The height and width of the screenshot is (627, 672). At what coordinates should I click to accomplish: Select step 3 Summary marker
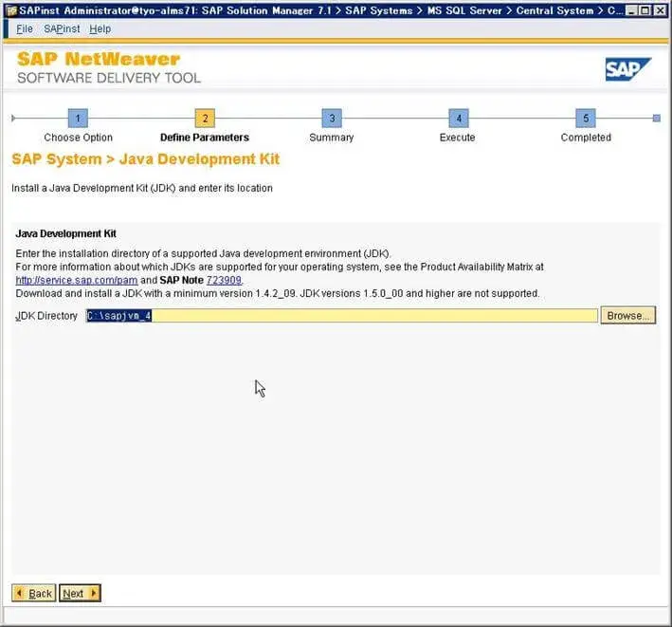[x=332, y=118]
